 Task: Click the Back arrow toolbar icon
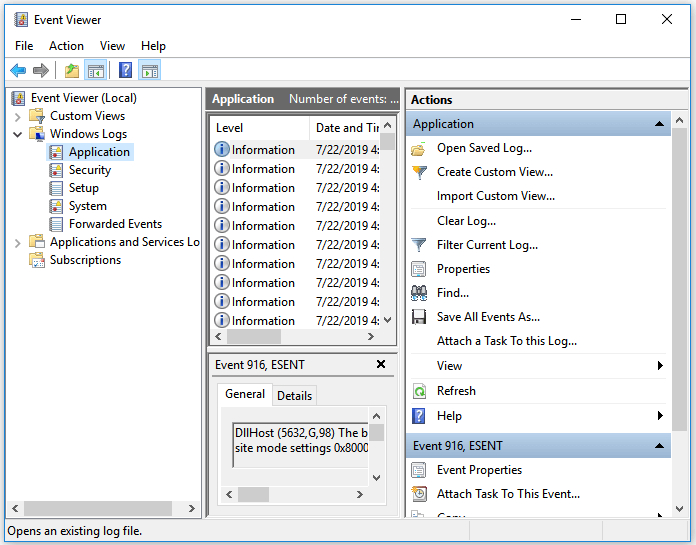click(18, 70)
